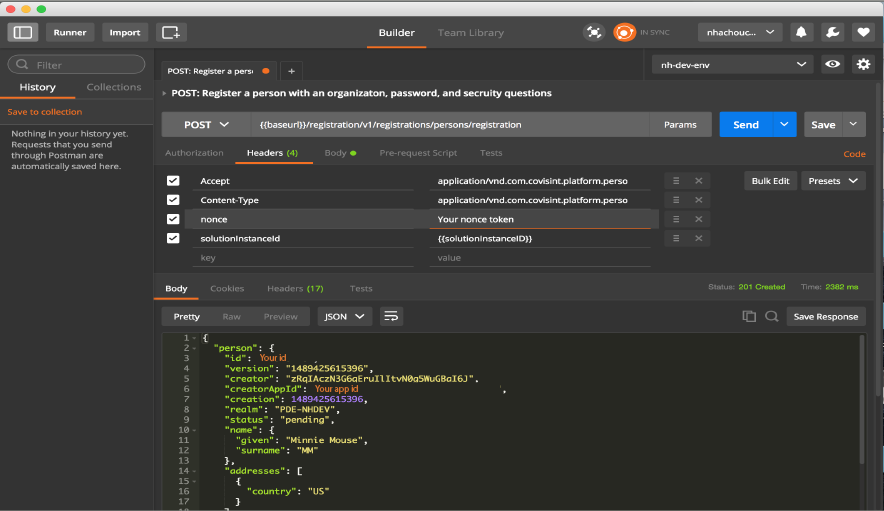
Task: Click the sidebar Filter search field
Action: 76,65
